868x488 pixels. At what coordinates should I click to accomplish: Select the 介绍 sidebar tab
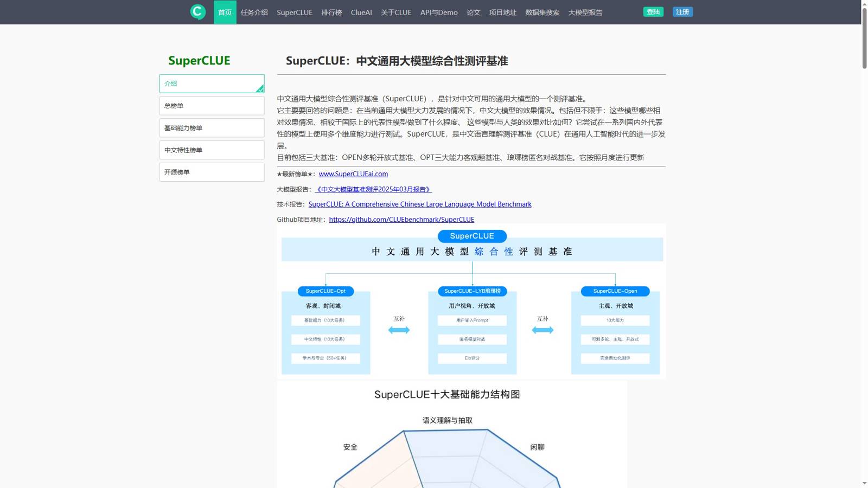pyautogui.click(x=212, y=84)
